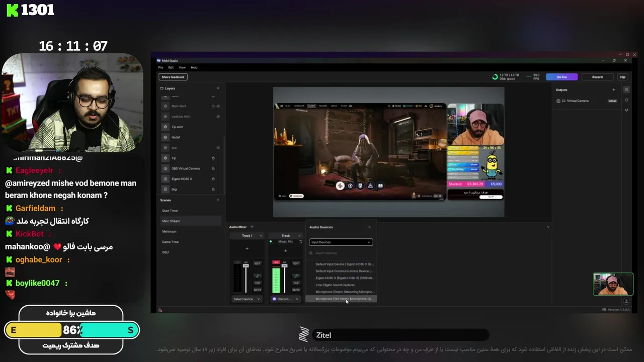Screen dimensions: 644x362
Task: Click the Tip alert layer icon
Action: [x=165, y=127]
